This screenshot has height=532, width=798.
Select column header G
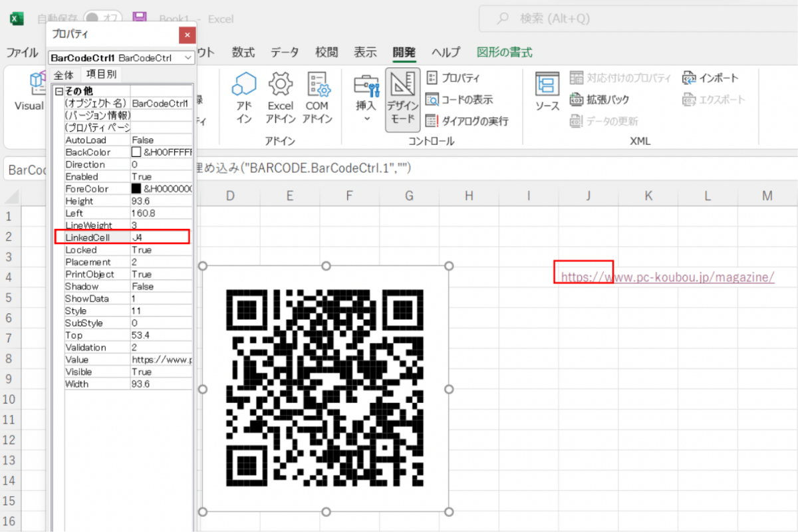click(x=409, y=196)
